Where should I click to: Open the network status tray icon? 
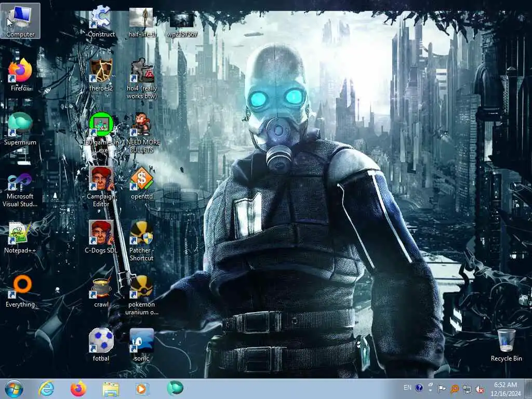click(x=467, y=389)
